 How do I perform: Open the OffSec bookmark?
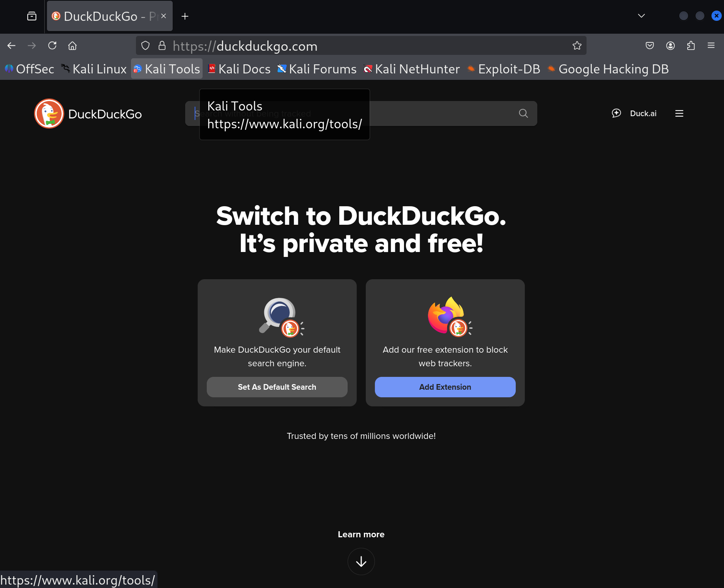pos(29,69)
